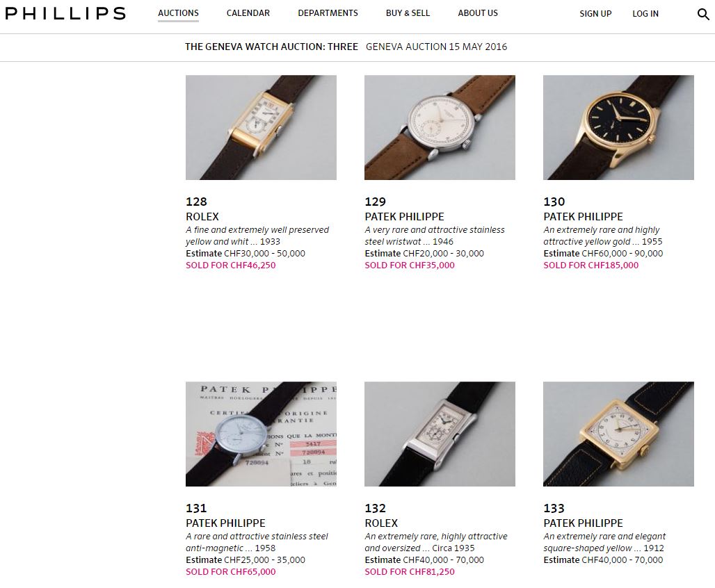View lot 131 watch with certificate photo

click(261, 434)
